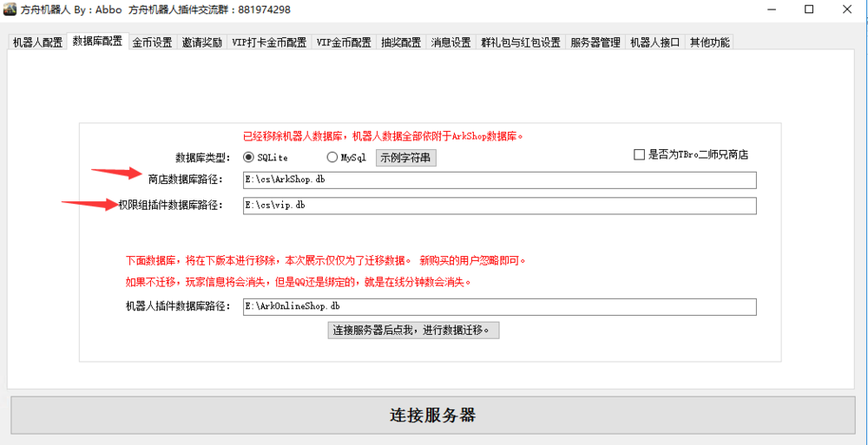Select the SQLite database type radio
The image size is (868, 445).
click(x=249, y=158)
